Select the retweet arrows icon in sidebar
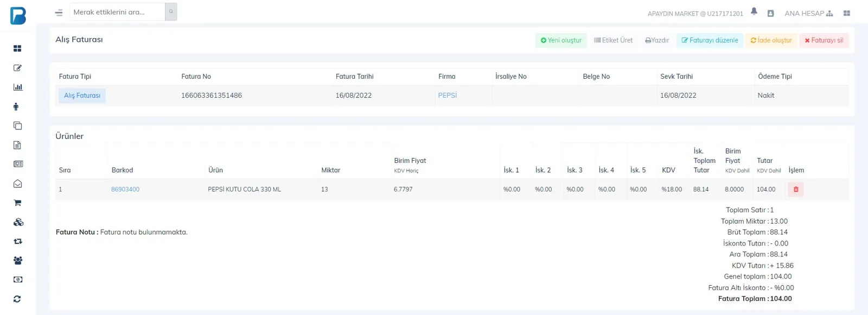 [x=17, y=241]
